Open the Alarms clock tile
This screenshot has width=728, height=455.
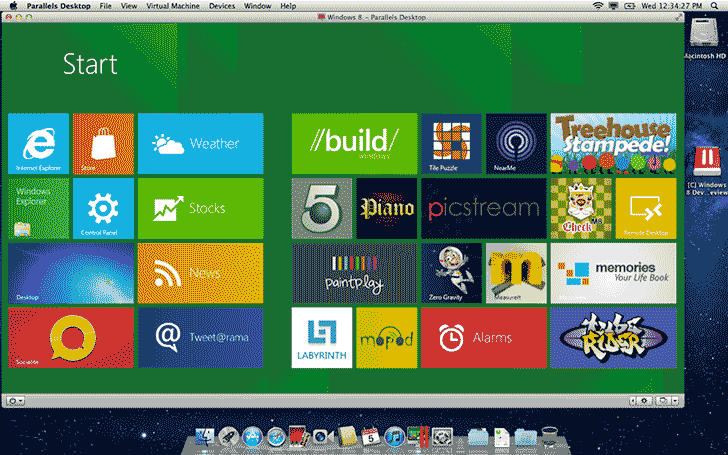click(x=484, y=338)
